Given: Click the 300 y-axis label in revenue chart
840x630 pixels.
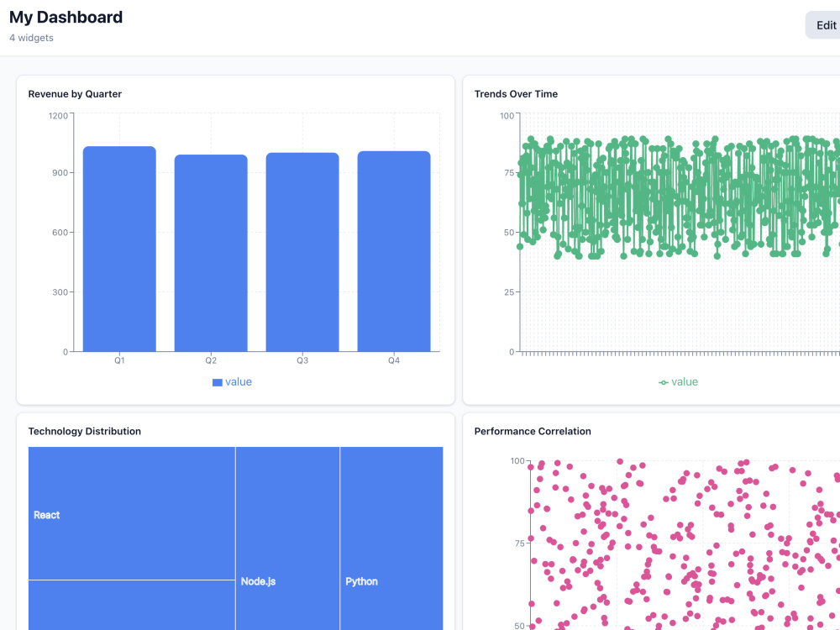Looking at the screenshot, I should click(60, 292).
